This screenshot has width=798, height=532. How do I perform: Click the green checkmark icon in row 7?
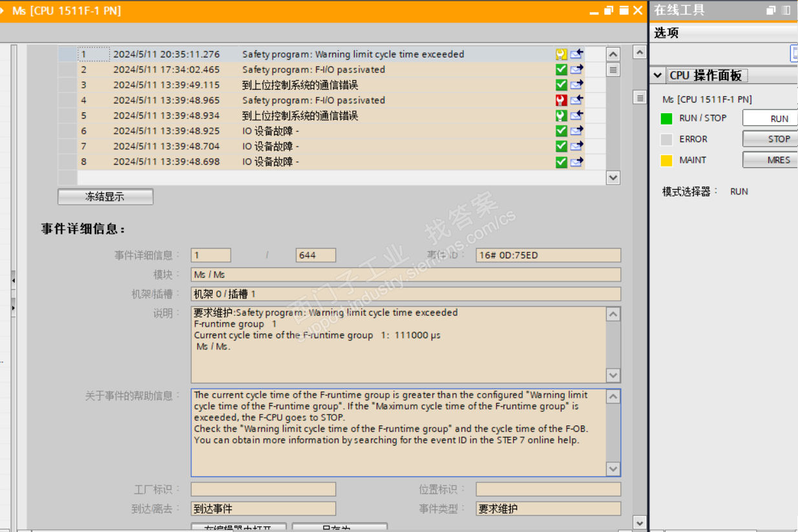(561, 147)
